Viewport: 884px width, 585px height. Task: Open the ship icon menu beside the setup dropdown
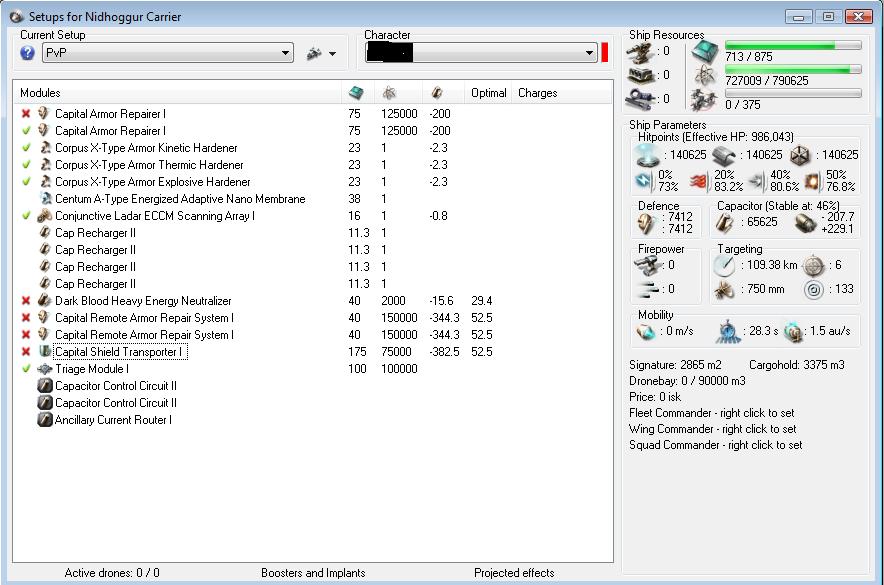pos(321,54)
